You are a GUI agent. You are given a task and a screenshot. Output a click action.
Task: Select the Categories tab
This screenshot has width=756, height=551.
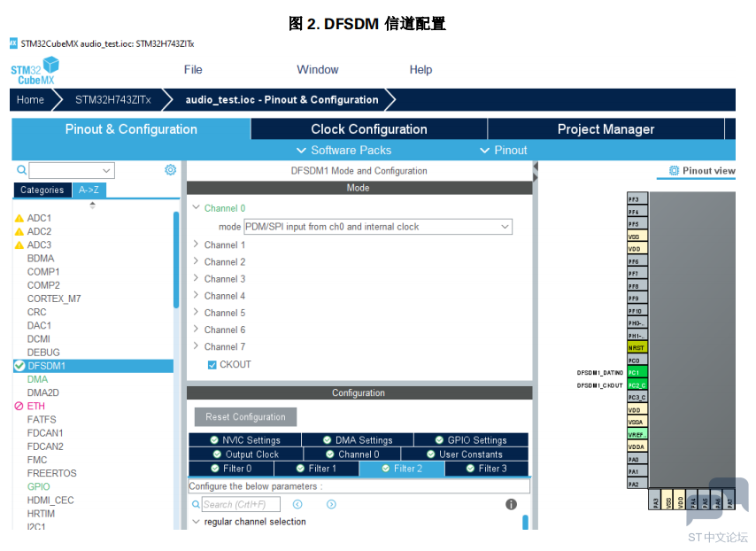42,190
